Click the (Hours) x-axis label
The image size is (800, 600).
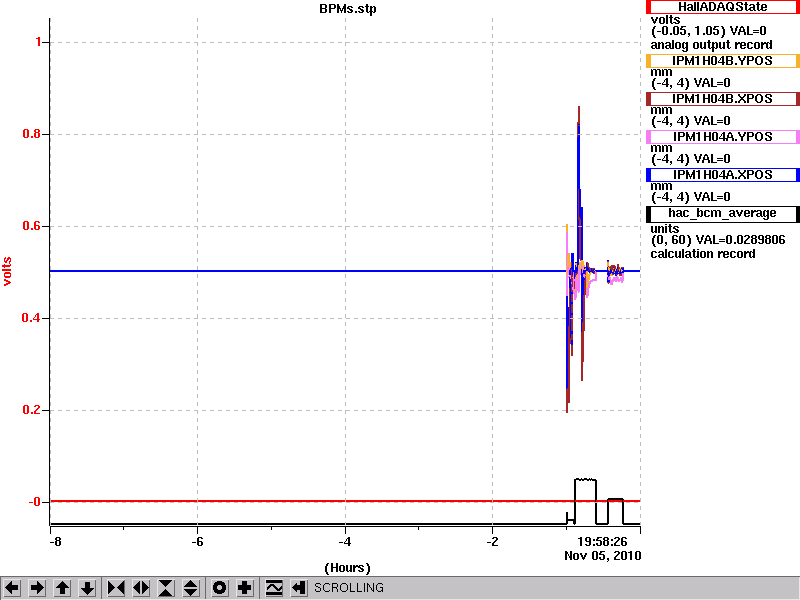pos(347,568)
